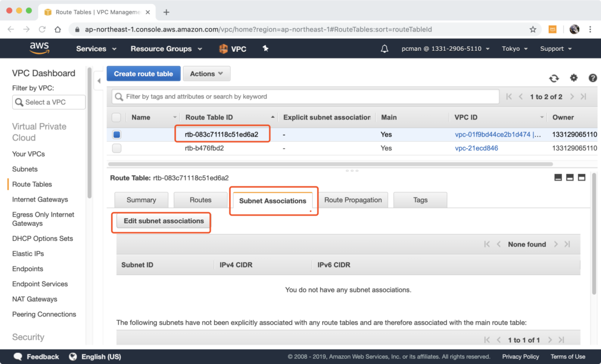
Task: Open the browser extension orange icon
Action: click(552, 29)
